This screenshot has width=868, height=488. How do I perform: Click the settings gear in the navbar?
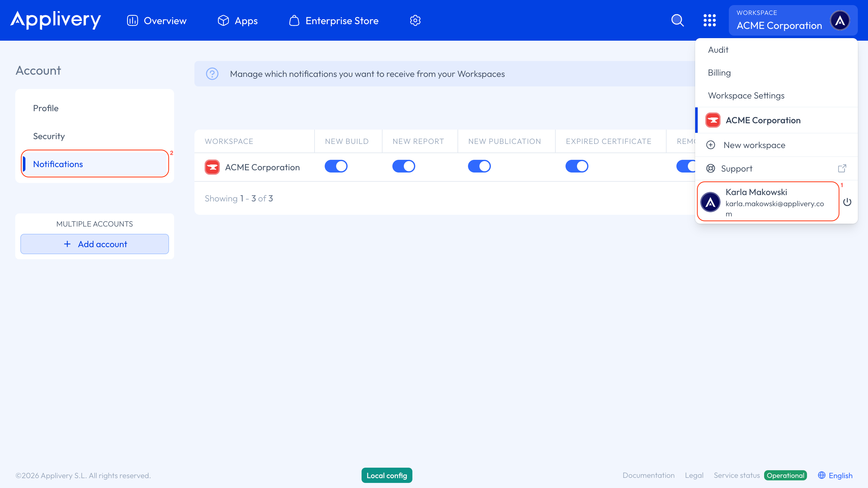[x=415, y=20]
